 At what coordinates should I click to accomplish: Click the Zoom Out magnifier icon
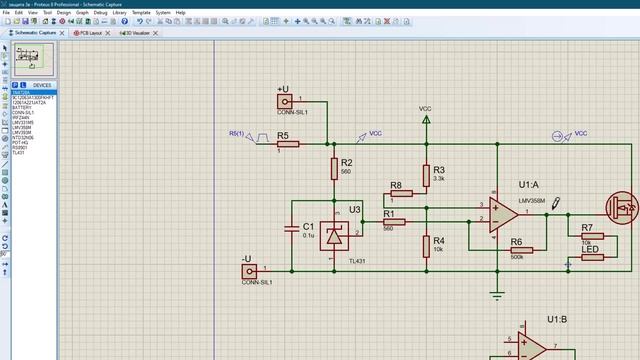click(315, 21)
